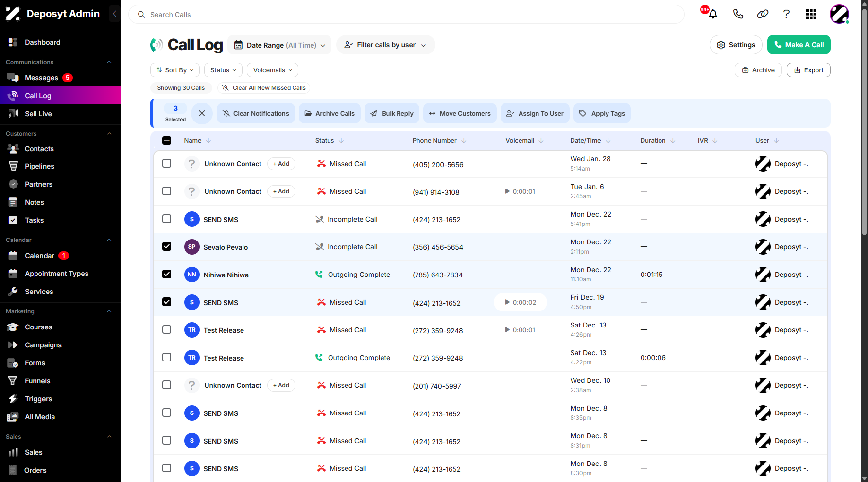Open Dashboard in the sidebar
The width and height of the screenshot is (868, 482).
(60, 42)
